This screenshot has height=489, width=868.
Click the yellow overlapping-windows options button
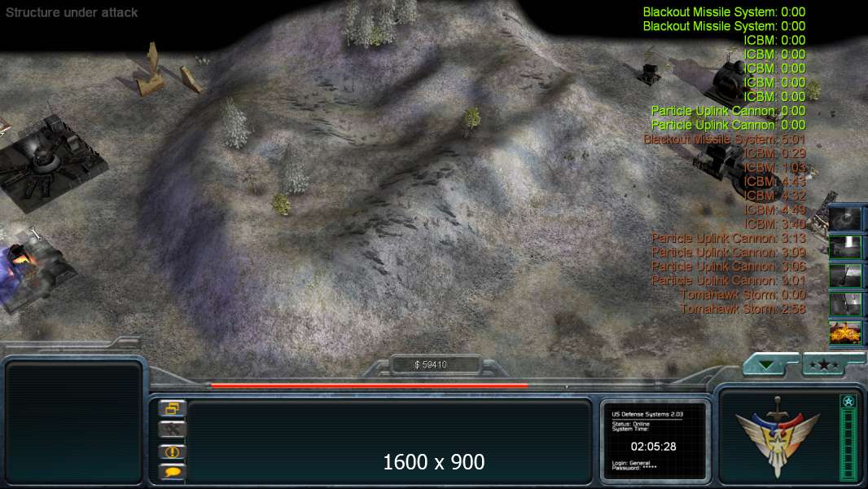[172, 408]
